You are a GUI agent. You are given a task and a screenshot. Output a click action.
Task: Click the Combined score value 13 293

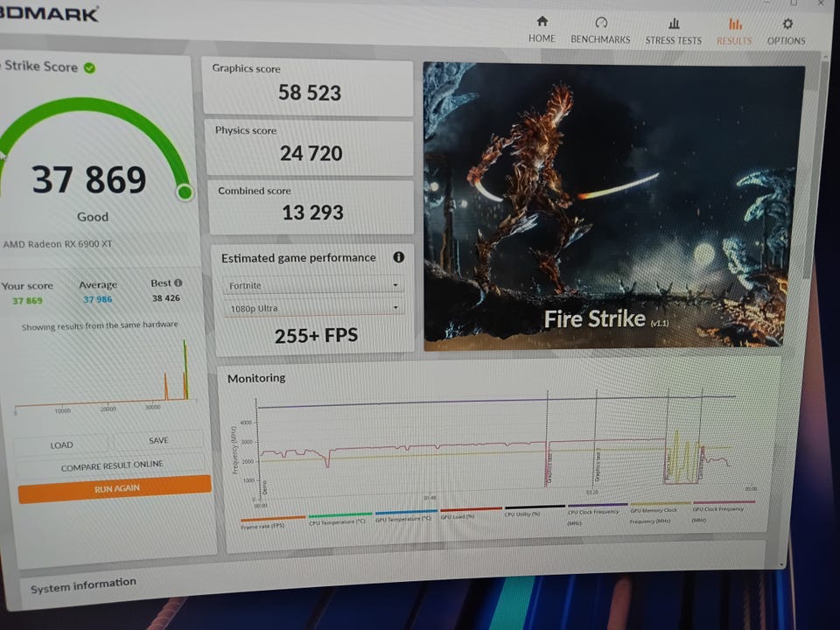312,213
